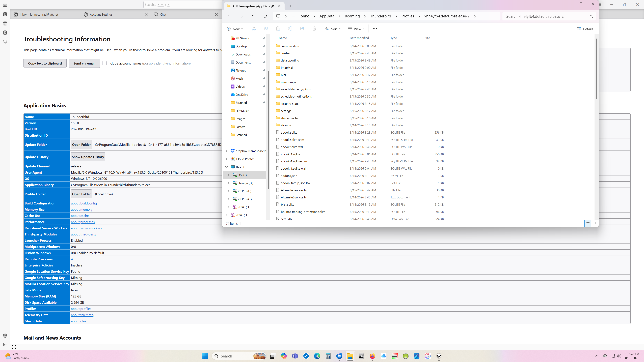Open the Address Book space in Thunderbird
Viewport: 644px width, 362px height.
click(5, 14)
